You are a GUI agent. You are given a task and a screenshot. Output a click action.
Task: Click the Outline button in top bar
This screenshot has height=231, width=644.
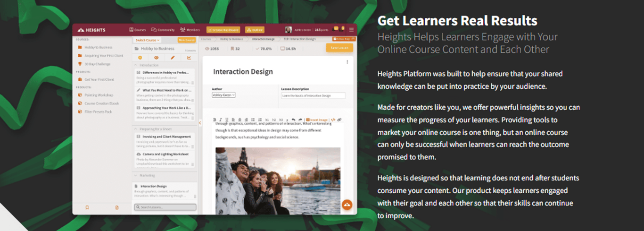(255, 30)
